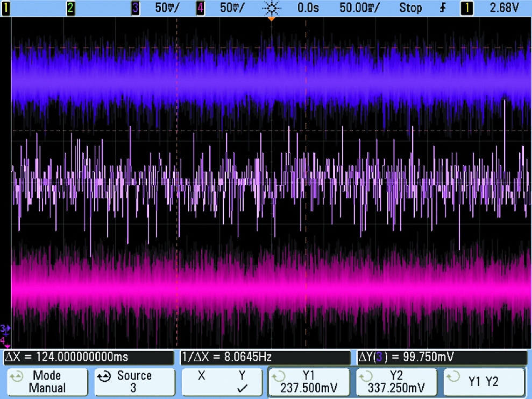Select the Y1 237.500mV cursor softkey

tap(309, 382)
